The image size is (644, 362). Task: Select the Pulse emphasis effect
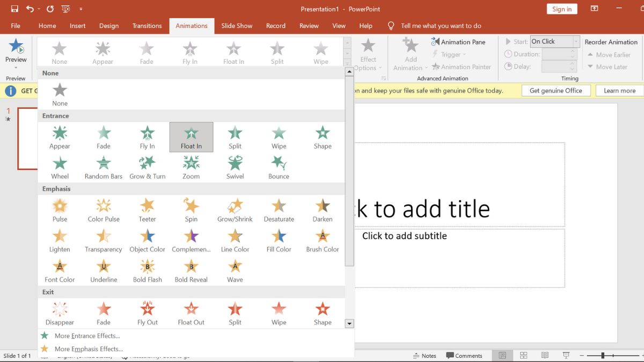coord(60,210)
